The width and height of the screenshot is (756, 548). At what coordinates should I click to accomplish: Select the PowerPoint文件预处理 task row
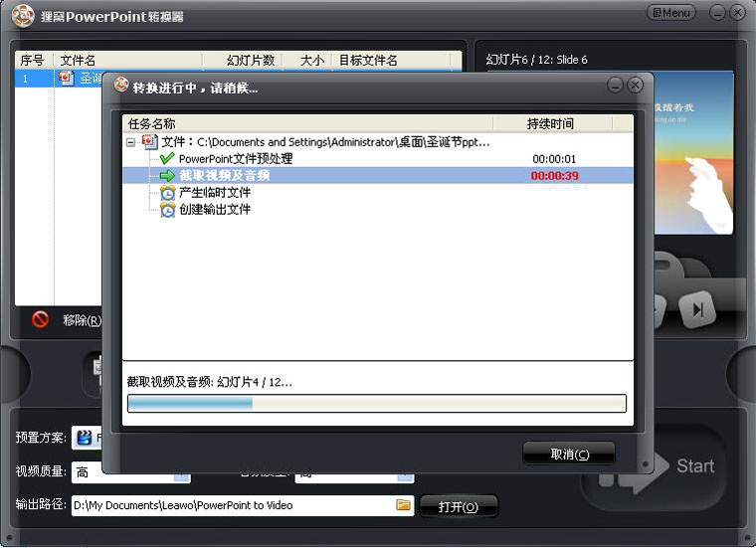378,158
